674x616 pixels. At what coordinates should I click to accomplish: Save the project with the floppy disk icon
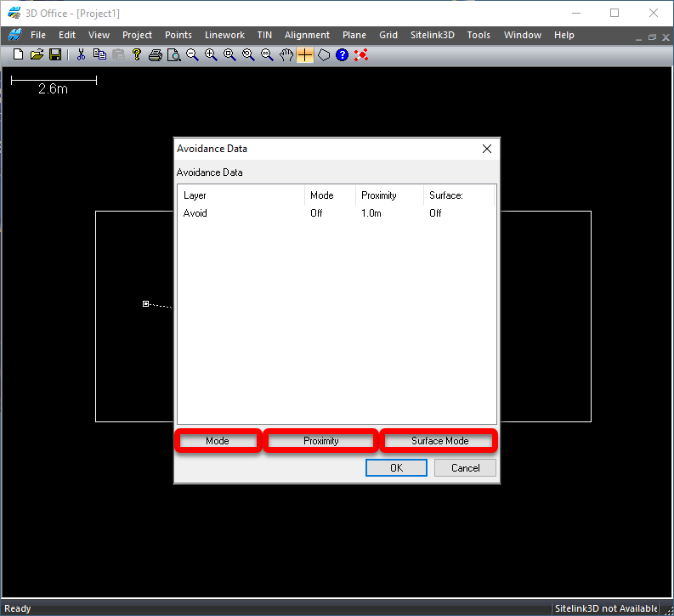pos(55,54)
